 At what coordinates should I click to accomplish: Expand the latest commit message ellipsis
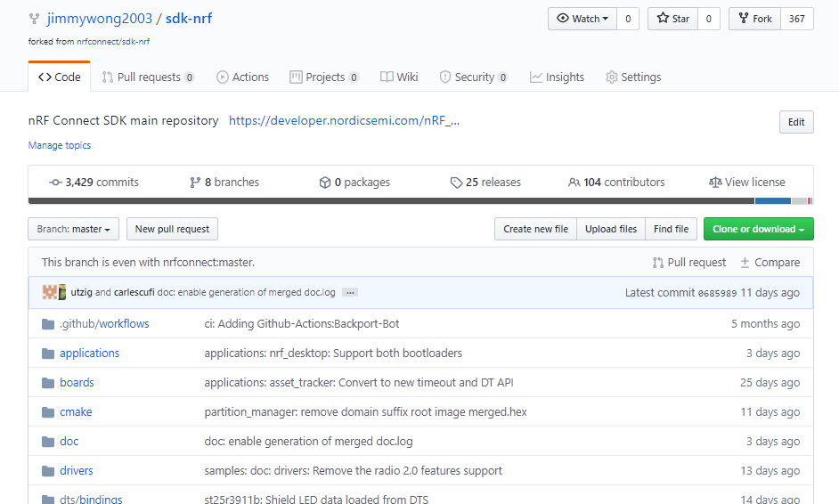[x=350, y=292]
